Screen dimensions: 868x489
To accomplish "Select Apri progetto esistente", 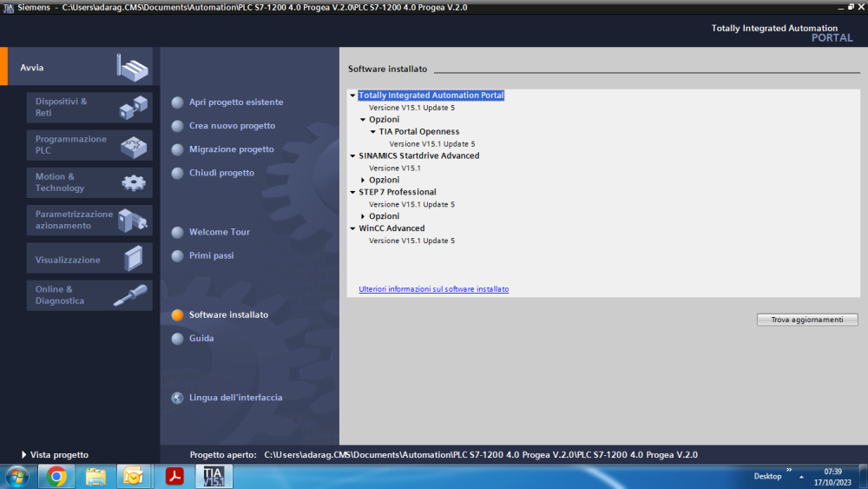I will [x=236, y=102].
